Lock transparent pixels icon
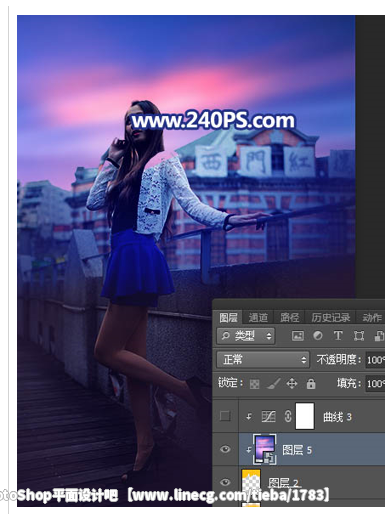Image resolution: width=385 pixels, height=514 pixels. click(254, 384)
